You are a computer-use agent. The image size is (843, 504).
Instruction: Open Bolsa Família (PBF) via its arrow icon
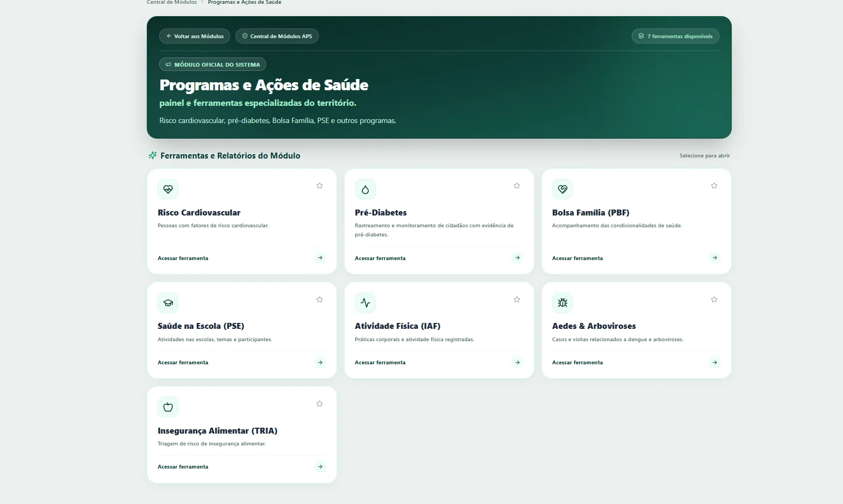pos(715,258)
